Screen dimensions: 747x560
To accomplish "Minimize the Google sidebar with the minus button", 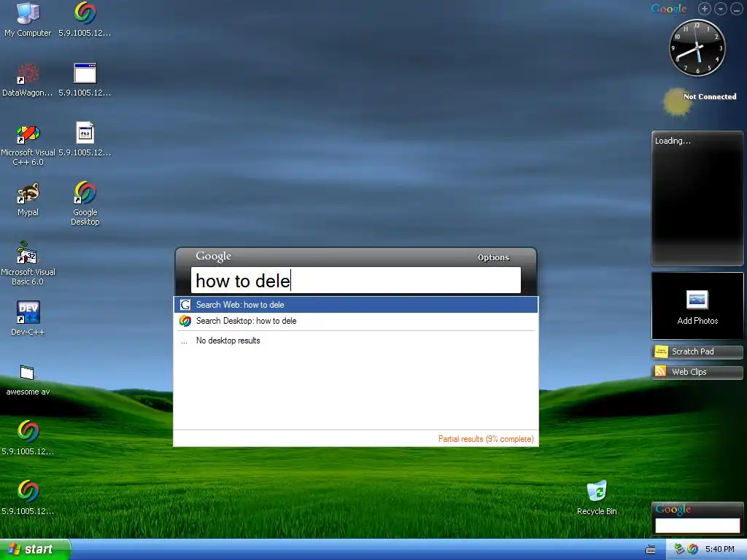I will 736,9.
